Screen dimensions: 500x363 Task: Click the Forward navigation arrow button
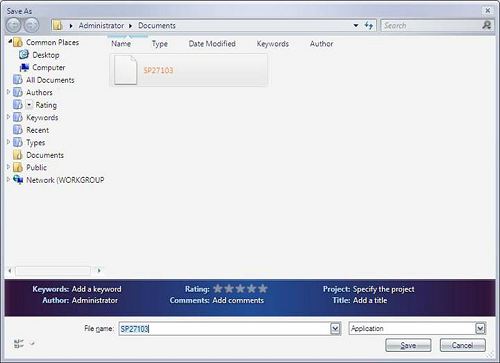click(x=31, y=25)
